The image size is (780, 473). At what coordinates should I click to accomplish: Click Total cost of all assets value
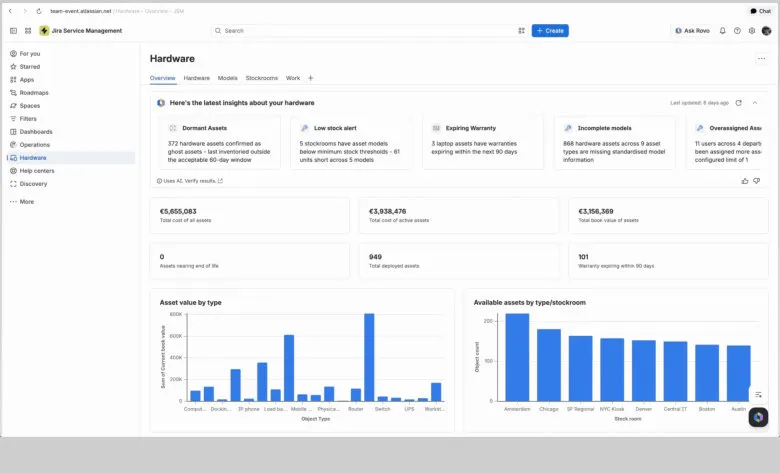[x=178, y=211]
